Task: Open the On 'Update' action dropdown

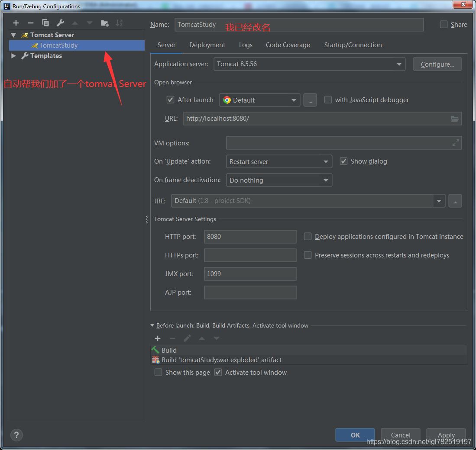Action: point(279,162)
